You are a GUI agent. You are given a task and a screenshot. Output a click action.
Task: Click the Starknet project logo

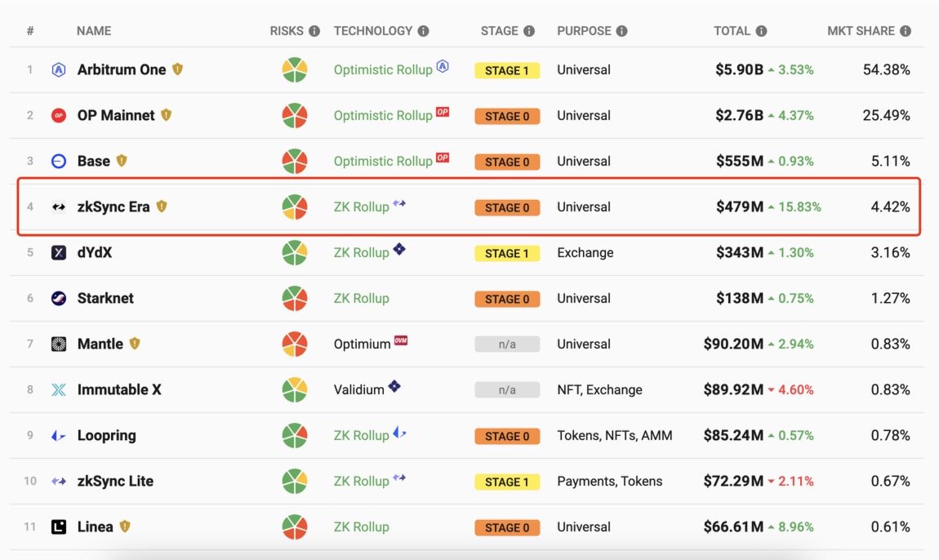point(59,298)
